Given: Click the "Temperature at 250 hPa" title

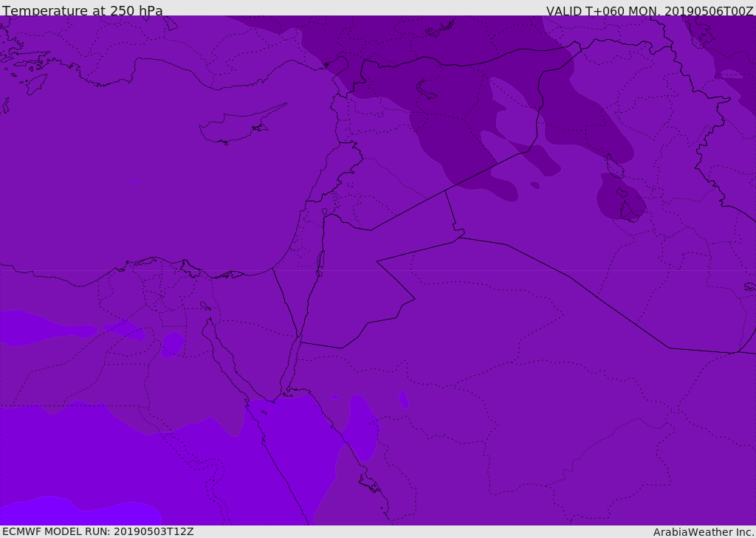Looking at the screenshot, I should coord(83,11).
